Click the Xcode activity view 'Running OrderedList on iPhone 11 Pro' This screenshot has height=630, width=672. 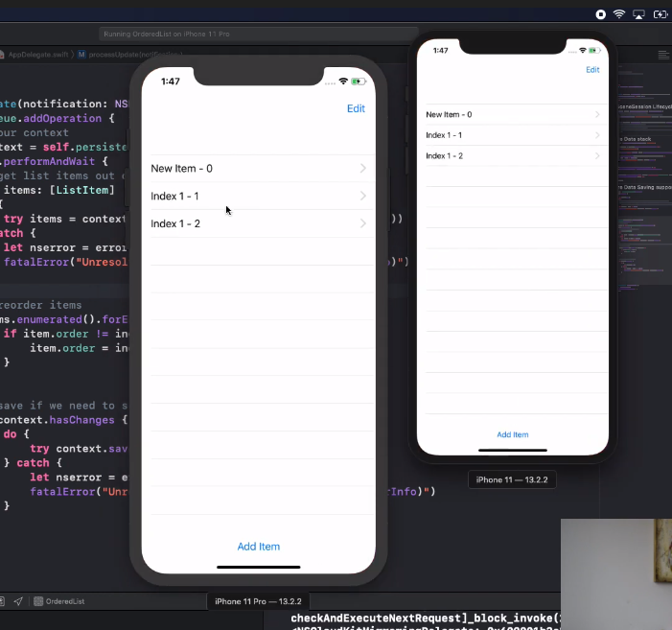pyautogui.click(x=258, y=34)
